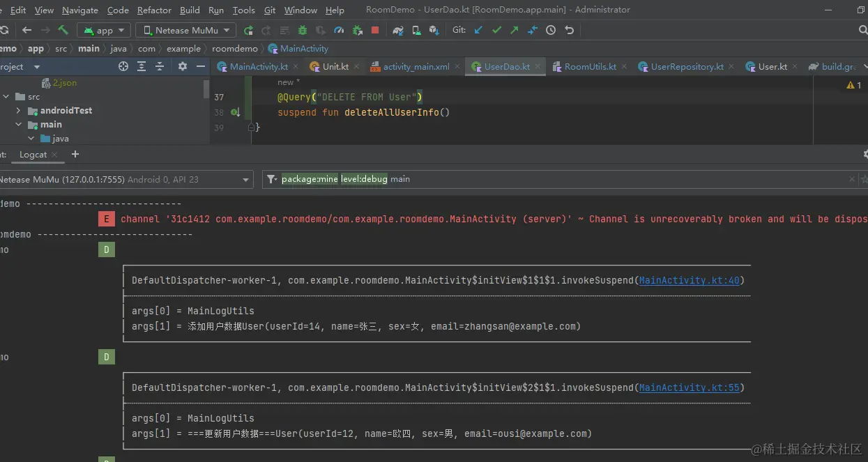Viewport: 868px width, 462px height.
Task: Click the Logcat filter funnel icon
Action: click(x=272, y=179)
